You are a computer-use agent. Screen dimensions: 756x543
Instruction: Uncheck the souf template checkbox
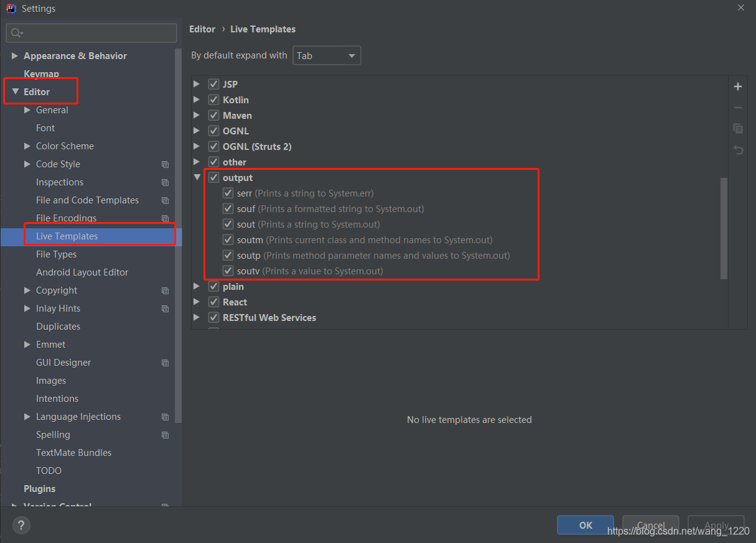coord(228,208)
